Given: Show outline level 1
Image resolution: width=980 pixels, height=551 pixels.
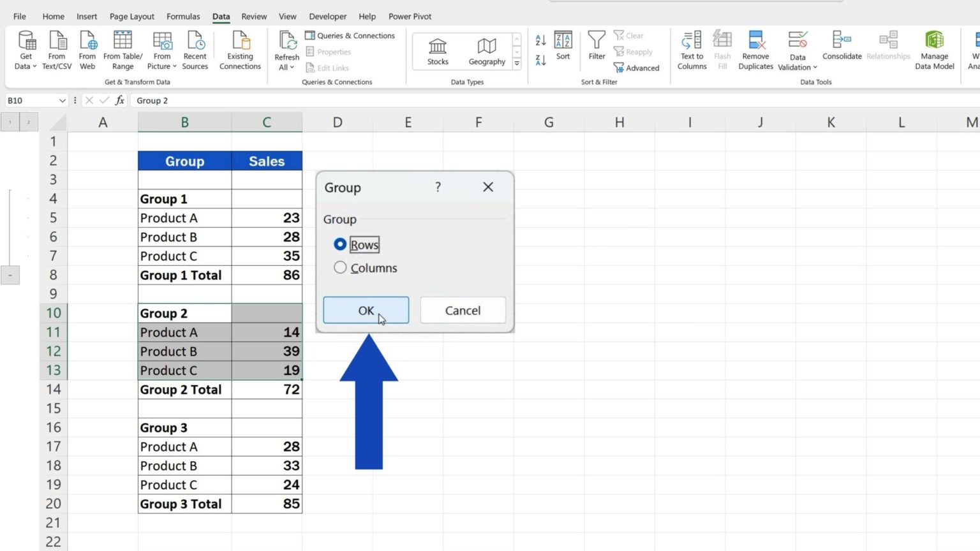Looking at the screenshot, I should (10, 122).
